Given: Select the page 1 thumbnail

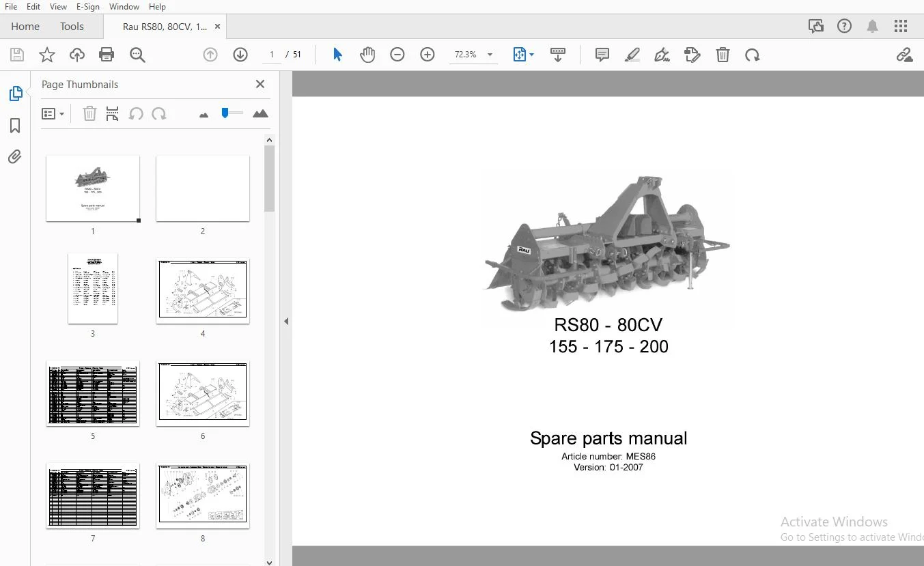Looking at the screenshot, I should pyautogui.click(x=93, y=188).
